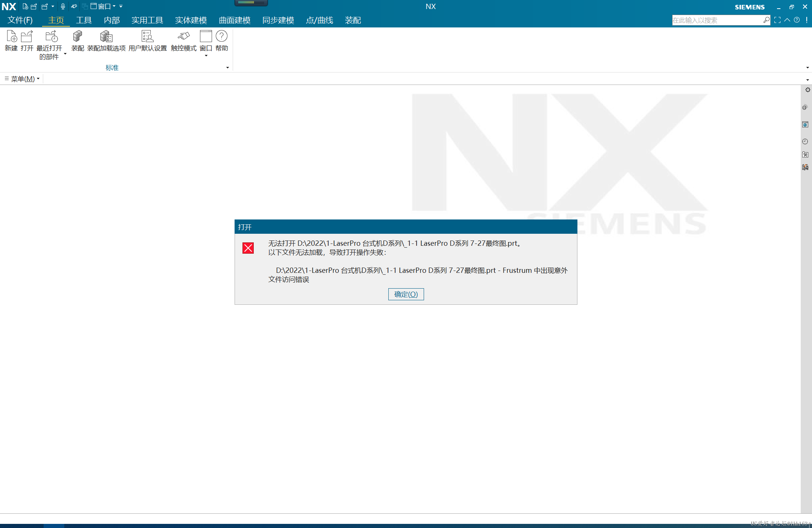Click Open icon in quick access toolbar
Image resolution: width=812 pixels, height=528 pixels.
34,6
